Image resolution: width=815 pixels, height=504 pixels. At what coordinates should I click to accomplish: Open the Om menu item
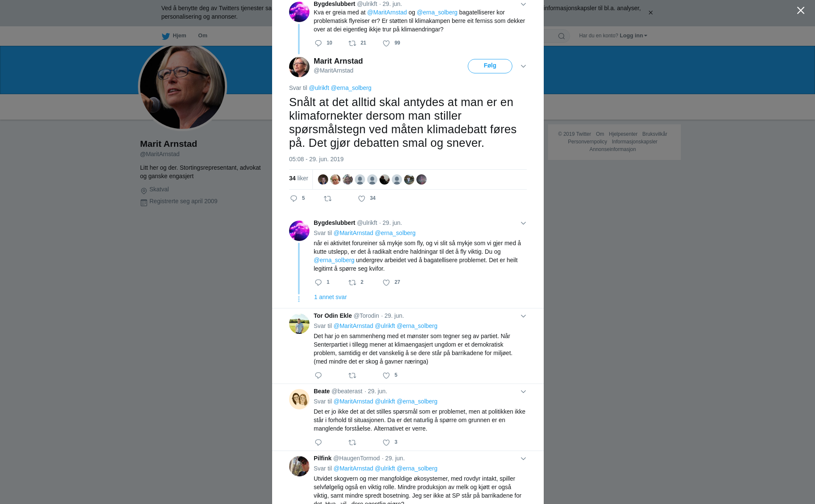pos(202,36)
